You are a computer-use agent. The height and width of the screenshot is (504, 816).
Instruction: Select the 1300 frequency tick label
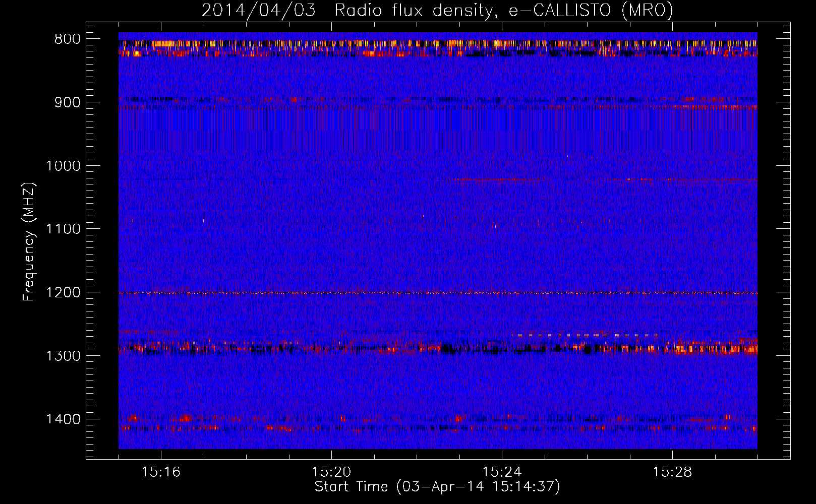63,356
